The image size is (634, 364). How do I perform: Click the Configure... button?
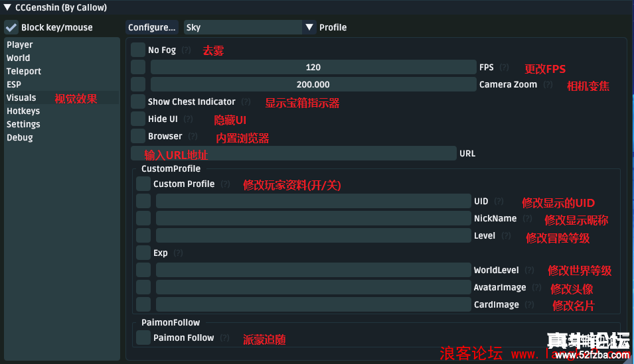(x=151, y=27)
